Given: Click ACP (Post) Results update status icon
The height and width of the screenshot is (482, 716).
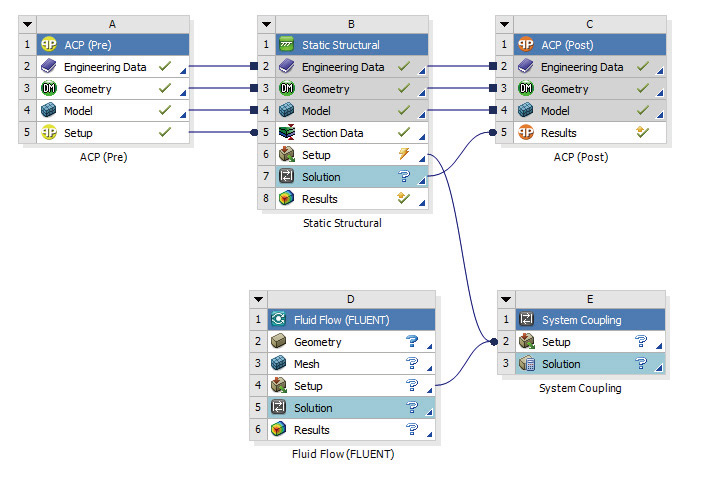Looking at the screenshot, I should point(642,132).
